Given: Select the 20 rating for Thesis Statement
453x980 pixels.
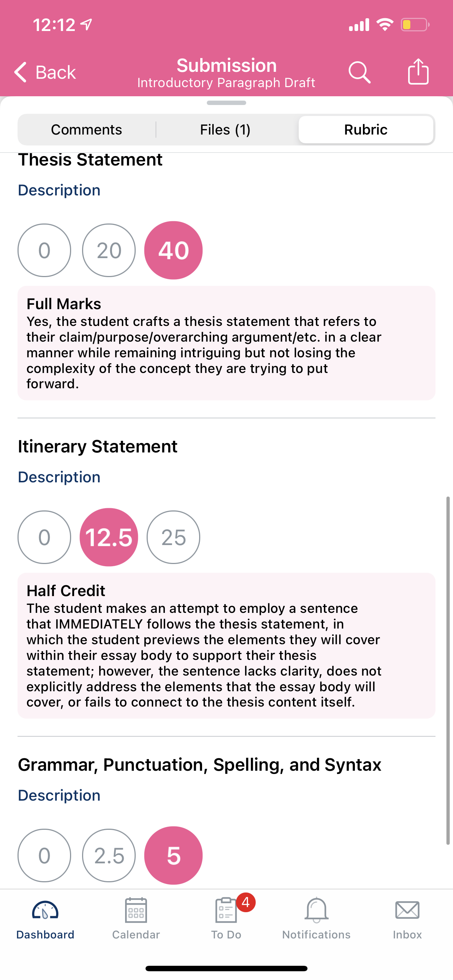Looking at the screenshot, I should 109,250.
